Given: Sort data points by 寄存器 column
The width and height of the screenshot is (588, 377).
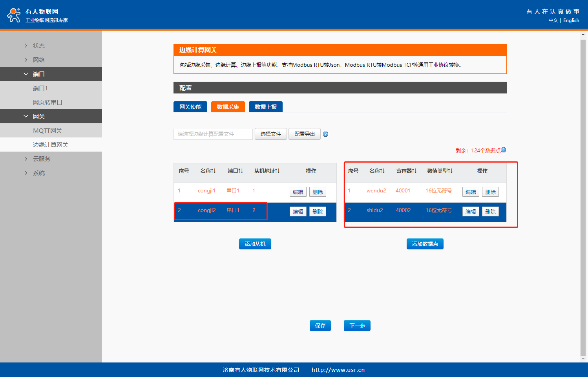Looking at the screenshot, I should tap(406, 171).
